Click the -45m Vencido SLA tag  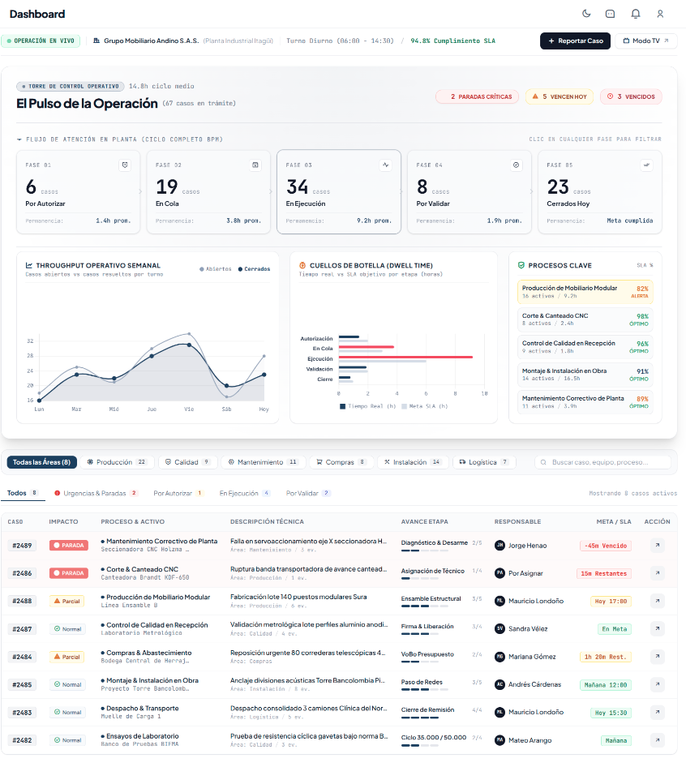click(x=606, y=546)
